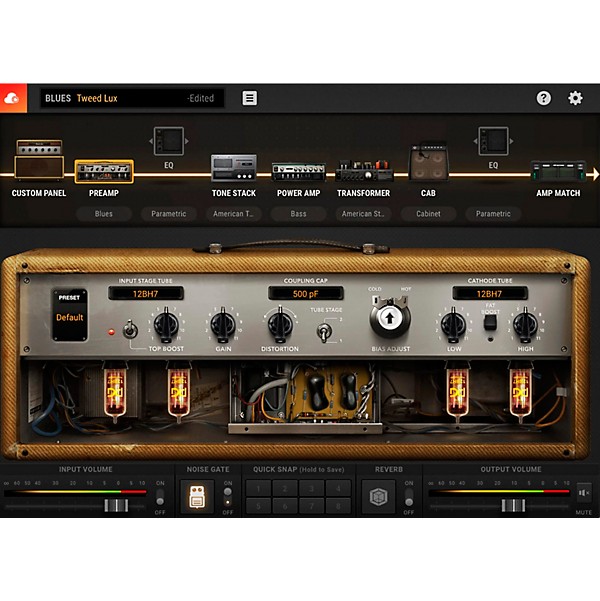
Task: Click the Noise Gate pedal icon
Action: (x=195, y=497)
